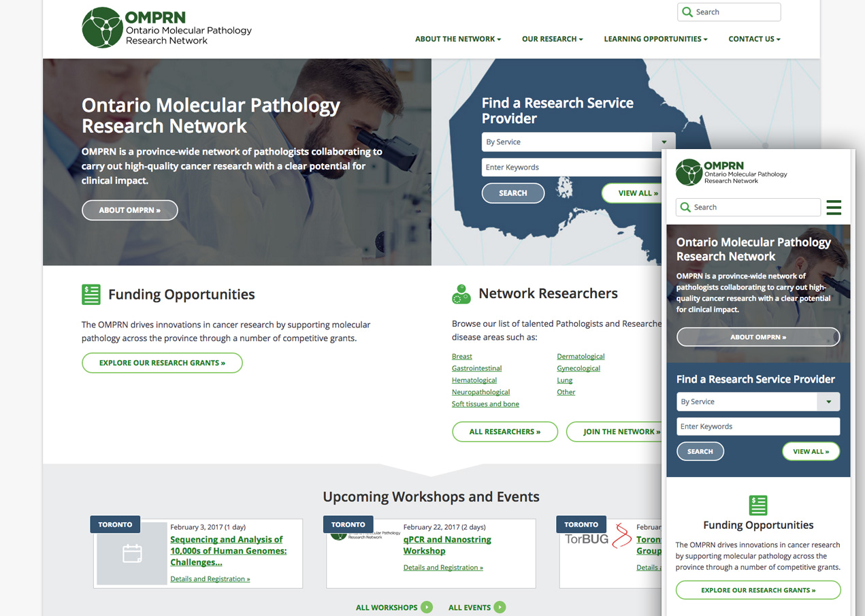865x616 pixels.
Task: Click the calendar placeholder icon in first event
Action: pyautogui.click(x=132, y=553)
